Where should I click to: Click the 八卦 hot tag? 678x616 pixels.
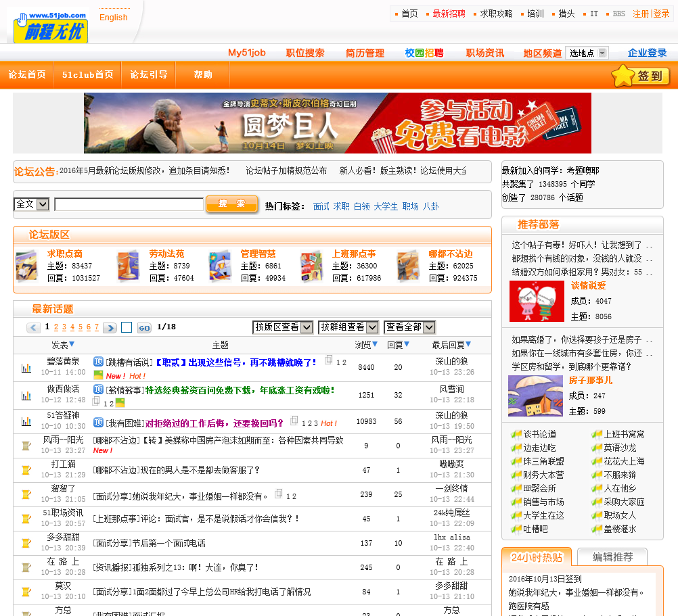[430, 206]
